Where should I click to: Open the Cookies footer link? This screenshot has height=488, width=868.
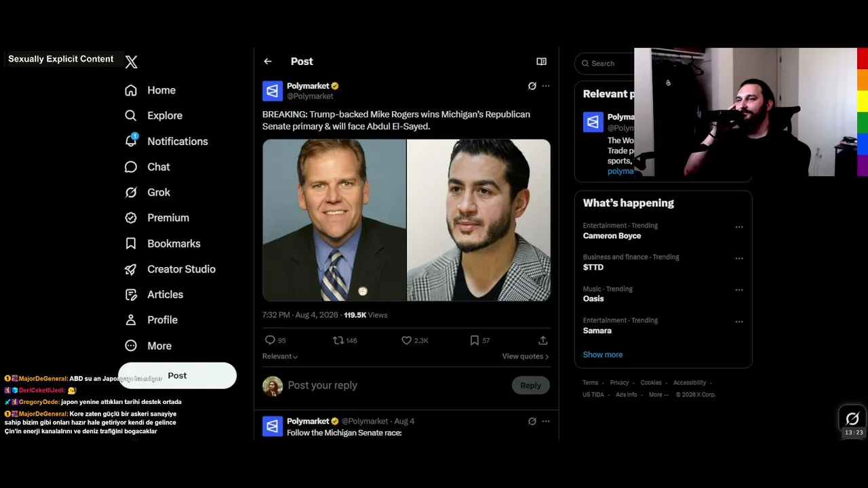[x=651, y=383]
